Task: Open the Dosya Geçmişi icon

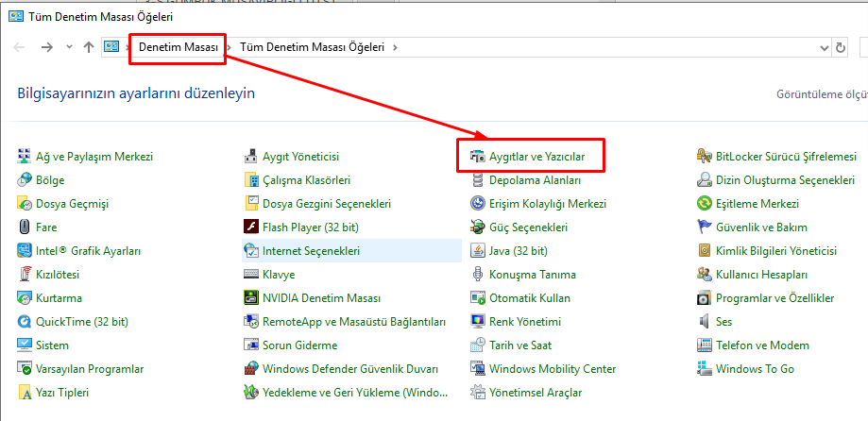Action: 25,204
